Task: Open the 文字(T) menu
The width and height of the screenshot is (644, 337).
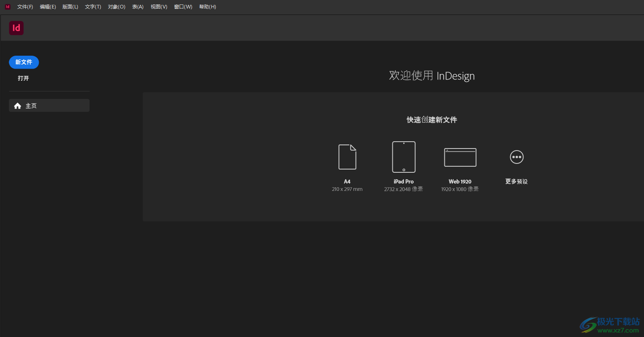Action: (93, 7)
